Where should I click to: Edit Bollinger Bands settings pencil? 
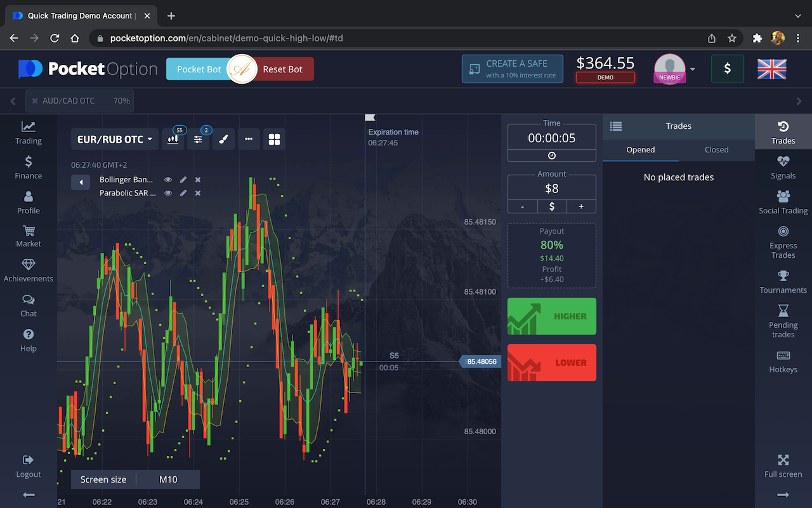(183, 180)
